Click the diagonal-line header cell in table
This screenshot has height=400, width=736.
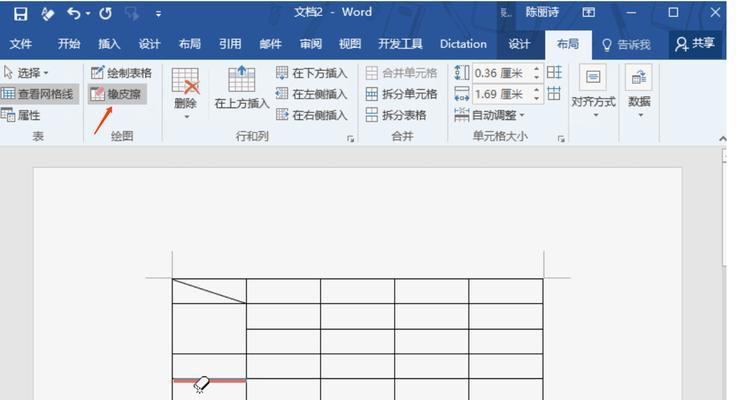coord(209,291)
